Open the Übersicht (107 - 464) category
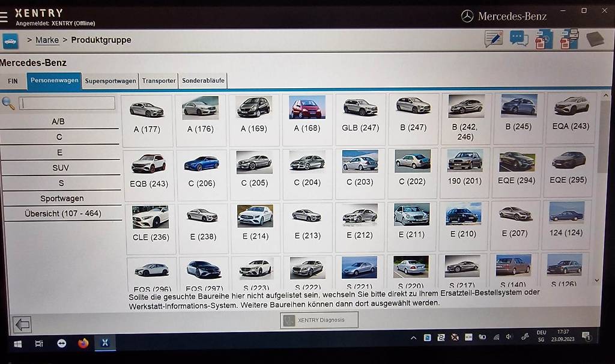Viewport: 615px width, 364px height. click(x=62, y=213)
